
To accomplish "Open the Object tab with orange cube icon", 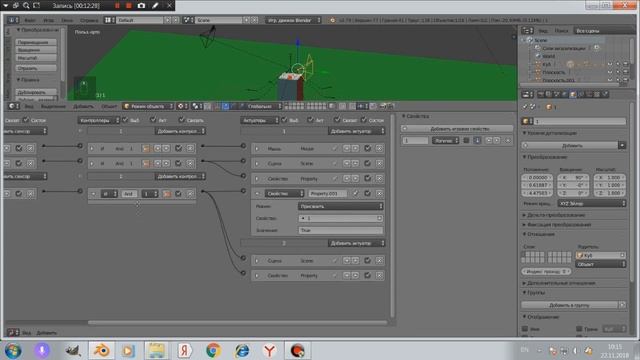I will click(573, 94).
